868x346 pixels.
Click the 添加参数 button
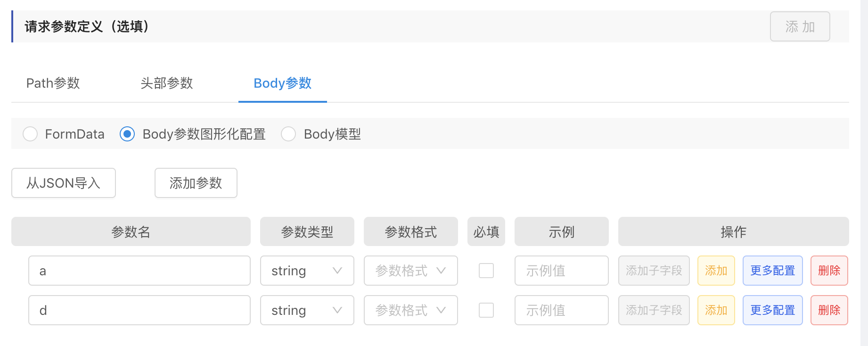click(x=196, y=183)
